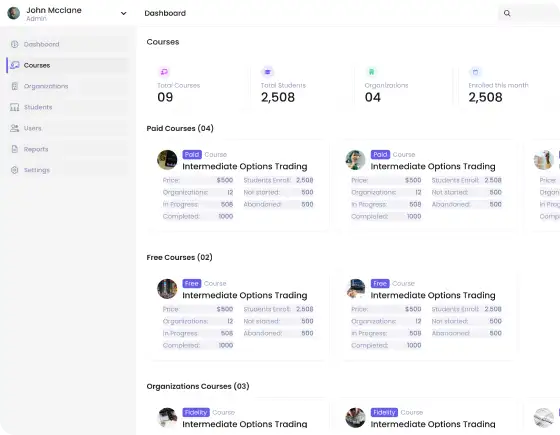Click the Paid Courses (04) heading
Screen dimensions: 560x435
click(180, 128)
